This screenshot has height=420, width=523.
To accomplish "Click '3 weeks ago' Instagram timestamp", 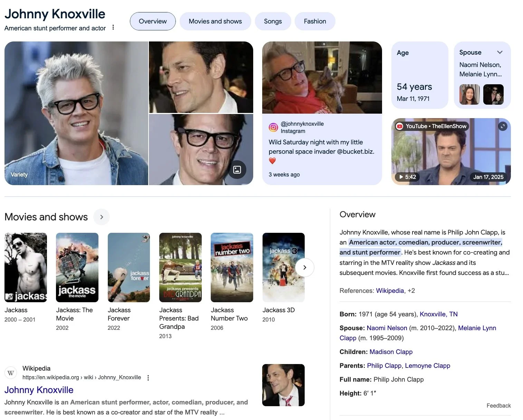I will tap(284, 174).
